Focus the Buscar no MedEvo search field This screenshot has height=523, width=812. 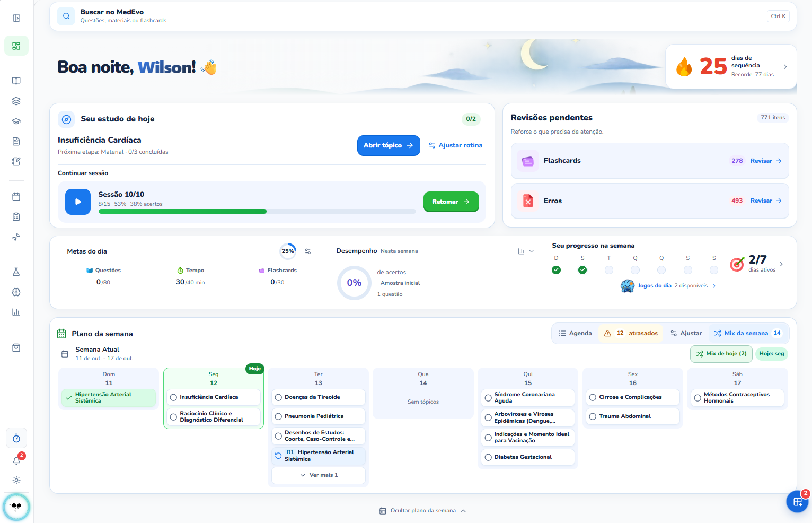(x=423, y=16)
